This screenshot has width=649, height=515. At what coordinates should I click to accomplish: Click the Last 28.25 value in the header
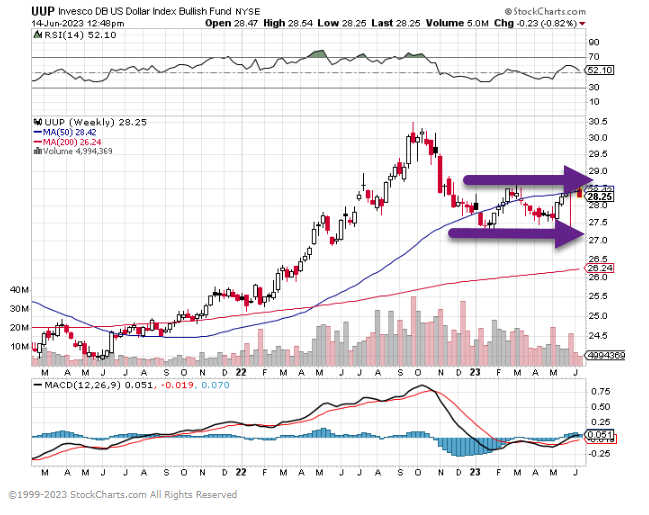(396, 23)
